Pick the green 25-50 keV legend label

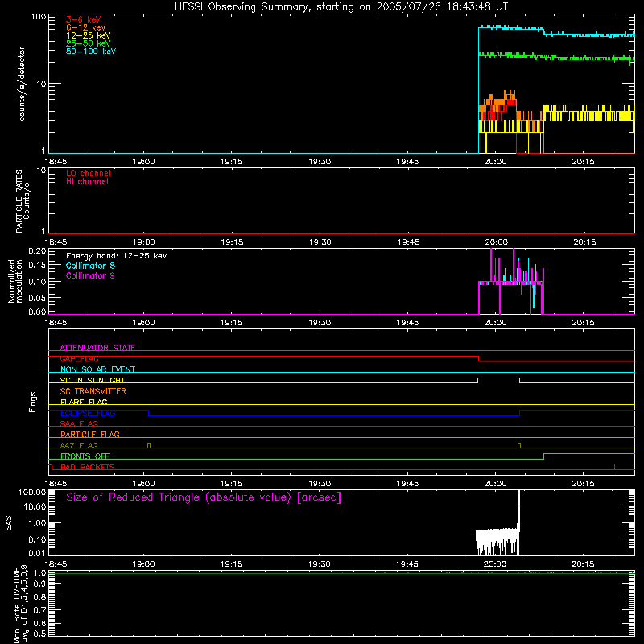point(89,43)
